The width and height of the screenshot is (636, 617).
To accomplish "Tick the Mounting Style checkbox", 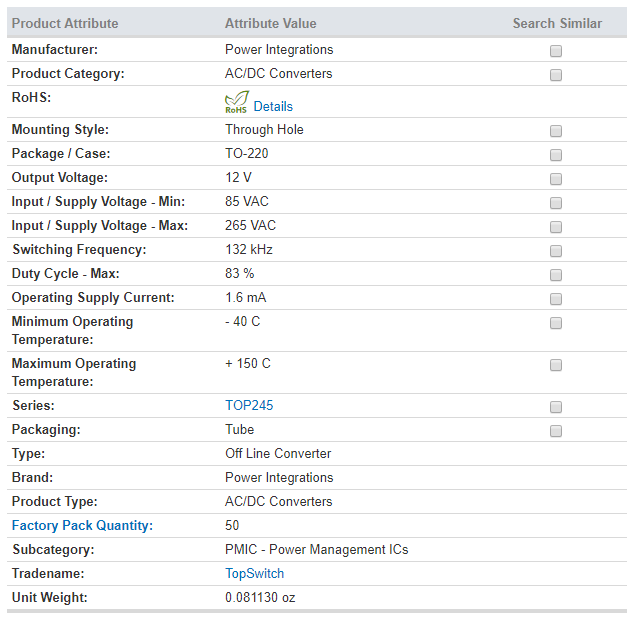I will (556, 131).
